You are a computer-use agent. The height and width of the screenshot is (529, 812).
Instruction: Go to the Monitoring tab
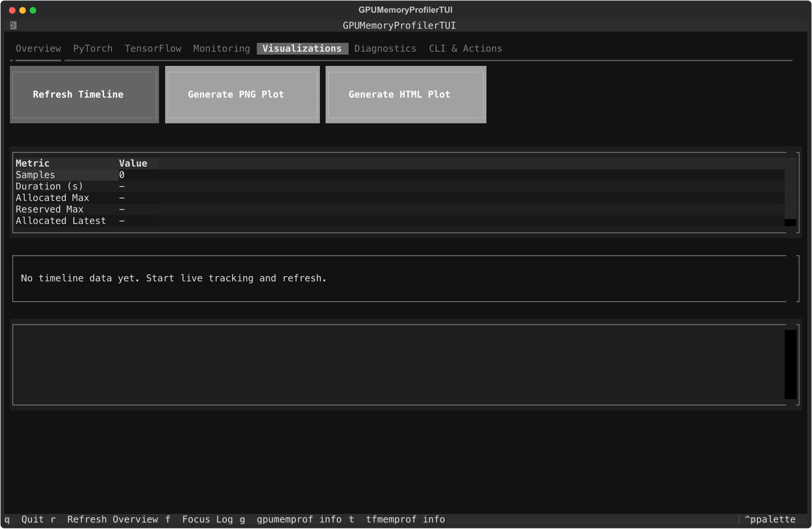(222, 48)
